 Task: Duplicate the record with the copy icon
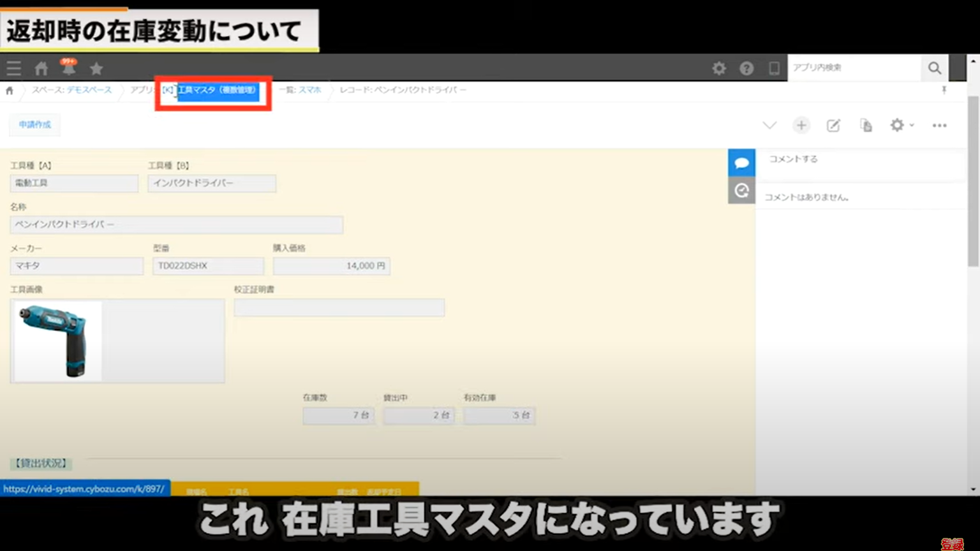point(866,125)
